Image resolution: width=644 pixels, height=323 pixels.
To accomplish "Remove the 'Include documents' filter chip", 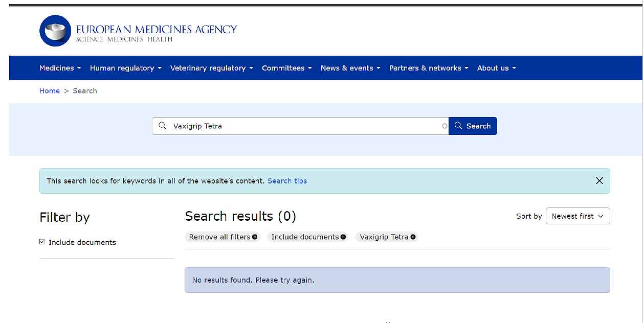I will click(343, 237).
